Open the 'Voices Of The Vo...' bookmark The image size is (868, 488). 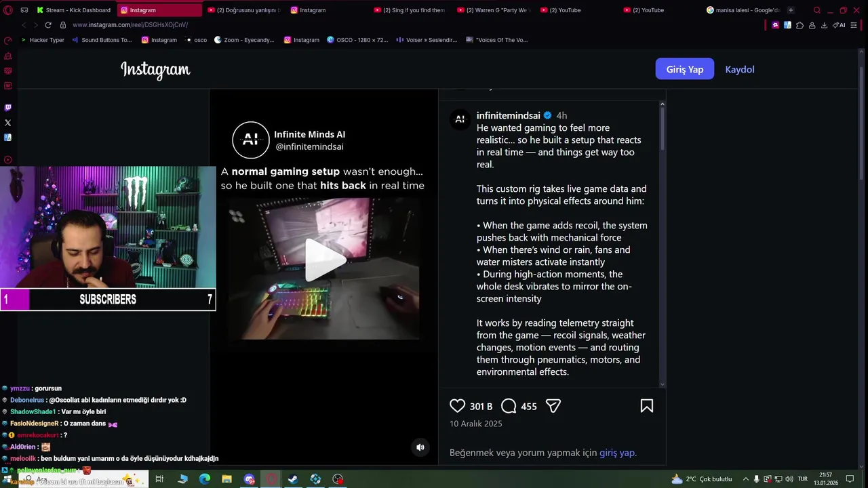click(x=496, y=40)
